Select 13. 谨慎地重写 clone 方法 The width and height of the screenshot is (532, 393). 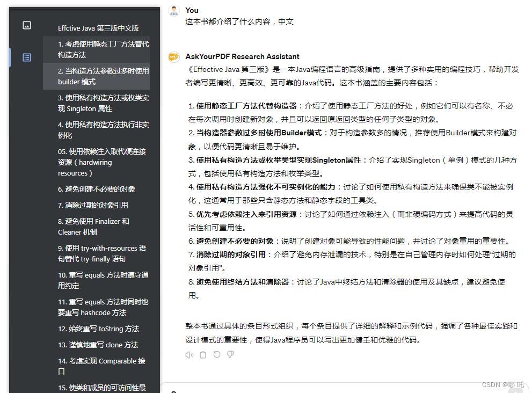tap(96, 345)
